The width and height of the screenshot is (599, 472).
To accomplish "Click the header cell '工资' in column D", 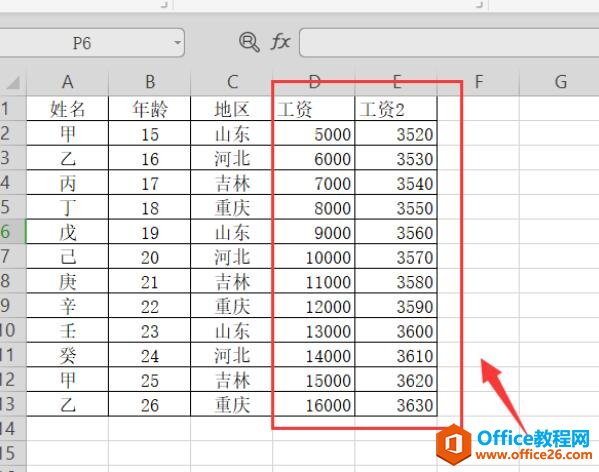I will 314,108.
